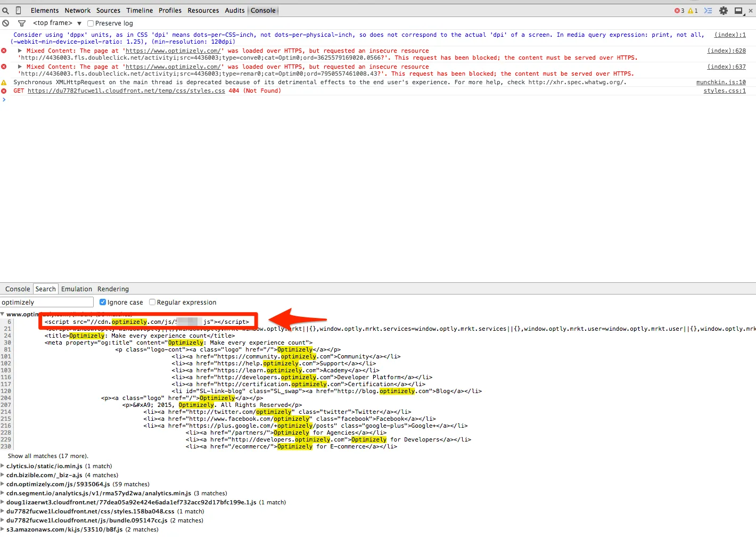The width and height of the screenshot is (756, 539).
Task: Click the red error count icon
Action: click(677, 11)
